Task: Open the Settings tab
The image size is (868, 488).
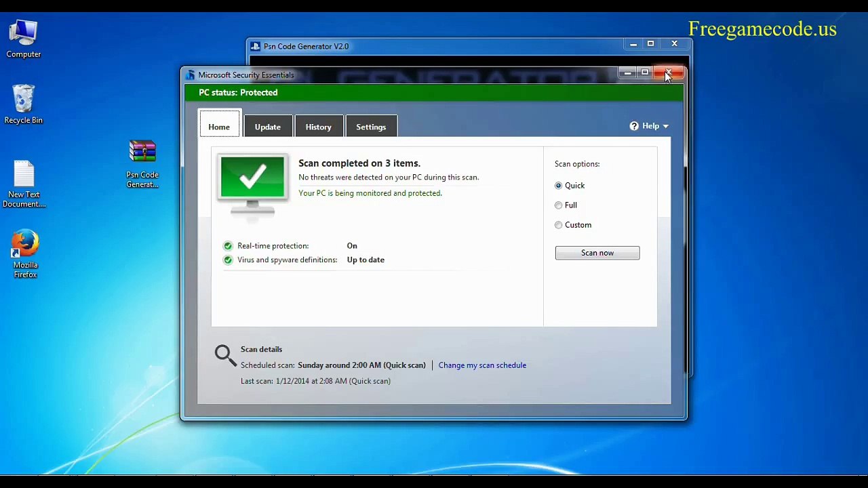Action: (371, 127)
